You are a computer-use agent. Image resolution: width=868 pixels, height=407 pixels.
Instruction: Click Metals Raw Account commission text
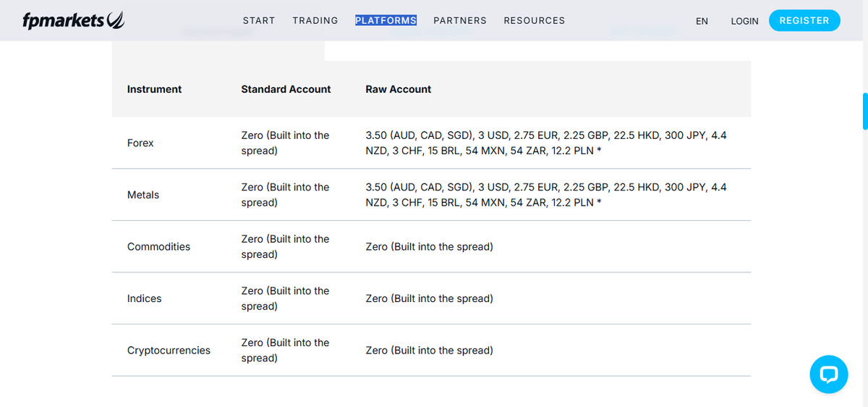point(546,195)
